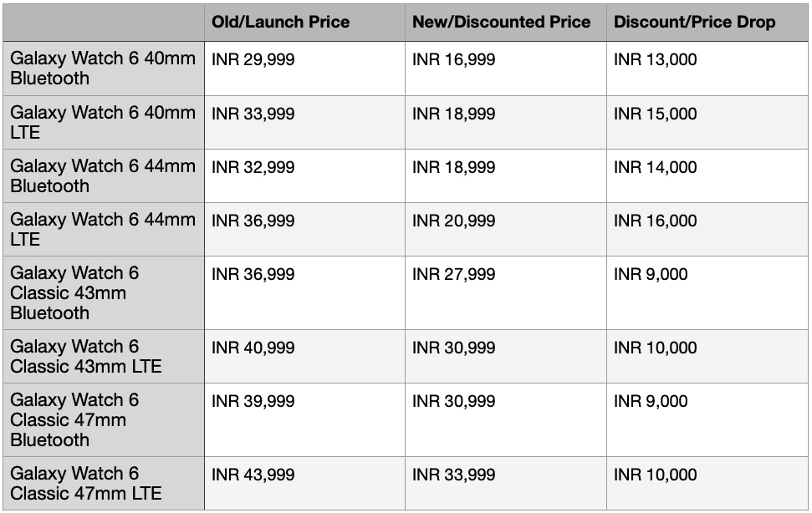Click the Galaxy Watch 6 44mm LTE row header
This screenshot has width=812, height=513.
103,229
